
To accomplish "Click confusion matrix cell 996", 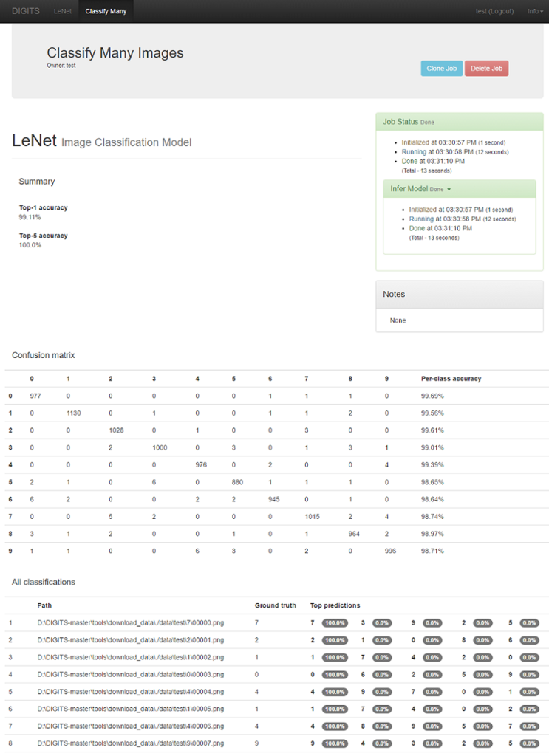I will 390,551.
